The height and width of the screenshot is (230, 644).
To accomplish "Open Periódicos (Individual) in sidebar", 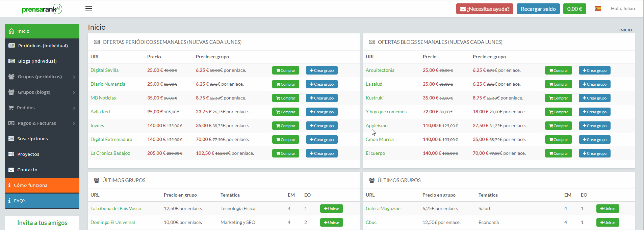I will 42,46.
